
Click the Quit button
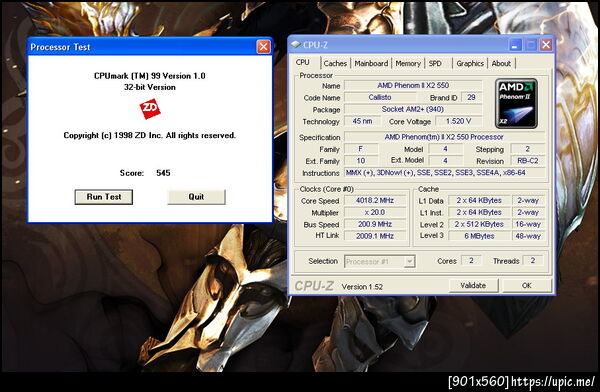click(196, 197)
